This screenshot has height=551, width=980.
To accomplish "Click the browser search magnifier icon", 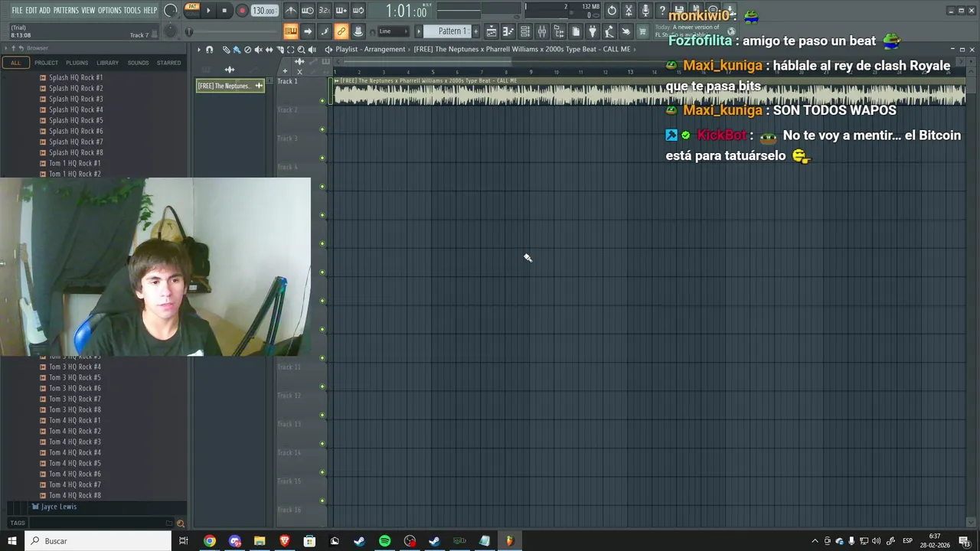I will point(181,523).
